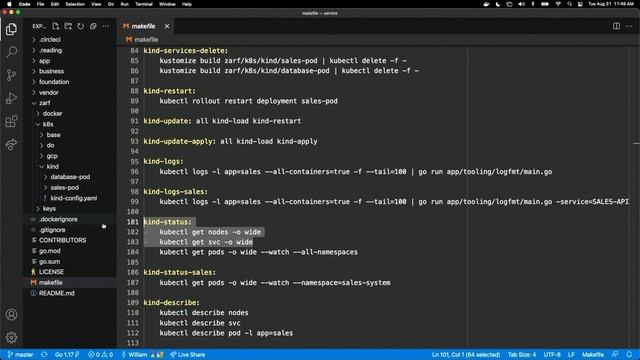
Task: Open the .dockerignore file
Action: (x=58, y=219)
